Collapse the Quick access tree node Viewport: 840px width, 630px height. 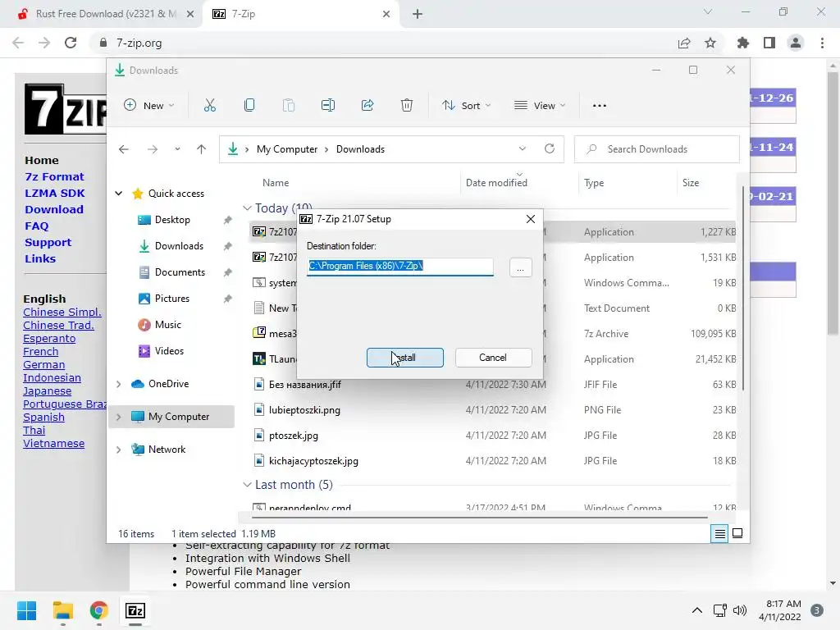pyautogui.click(x=118, y=194)
